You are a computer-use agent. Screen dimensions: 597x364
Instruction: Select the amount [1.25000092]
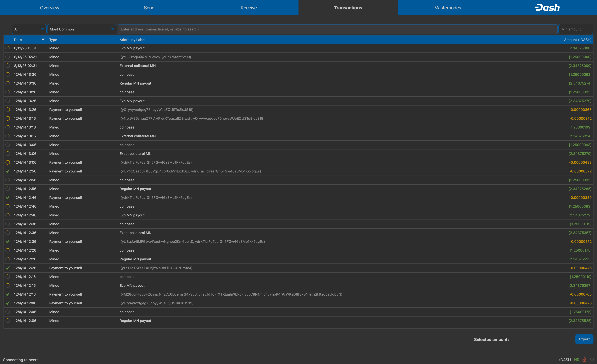pos(580,75)
